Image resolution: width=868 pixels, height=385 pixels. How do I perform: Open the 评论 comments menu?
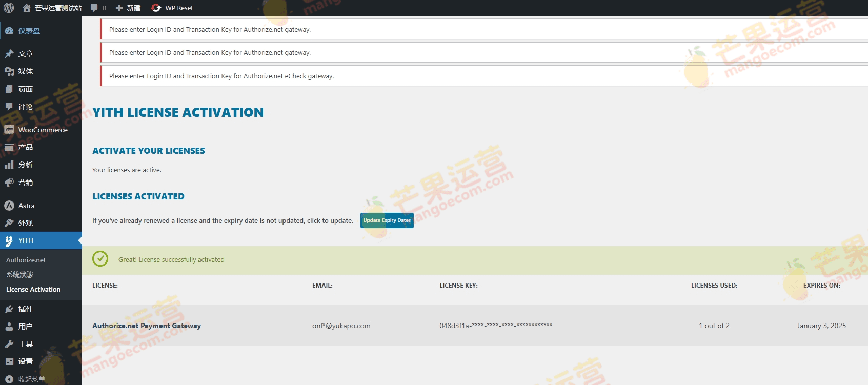[x=41, y=107]
